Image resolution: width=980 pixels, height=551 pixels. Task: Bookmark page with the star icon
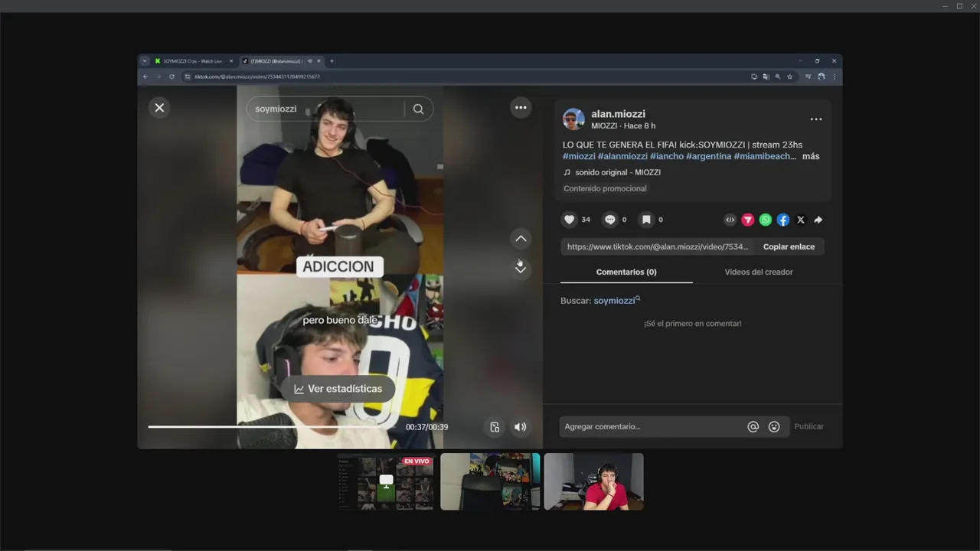click(x=789, y=77)
